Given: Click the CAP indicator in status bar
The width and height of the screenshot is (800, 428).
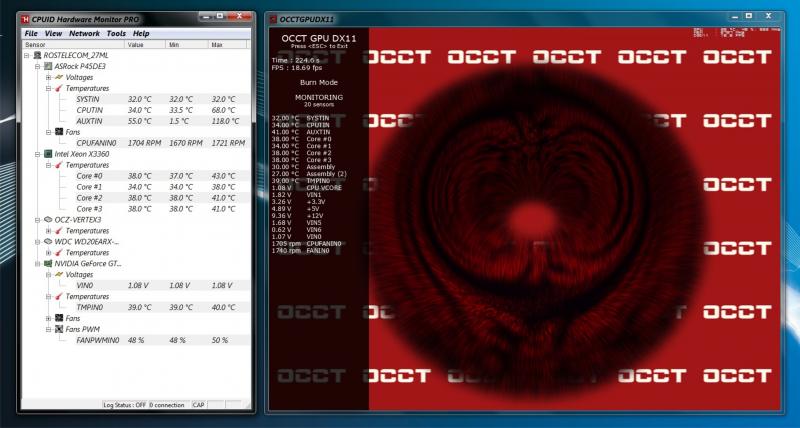Looking at the screenshot, I should click(x=198, y=405).
